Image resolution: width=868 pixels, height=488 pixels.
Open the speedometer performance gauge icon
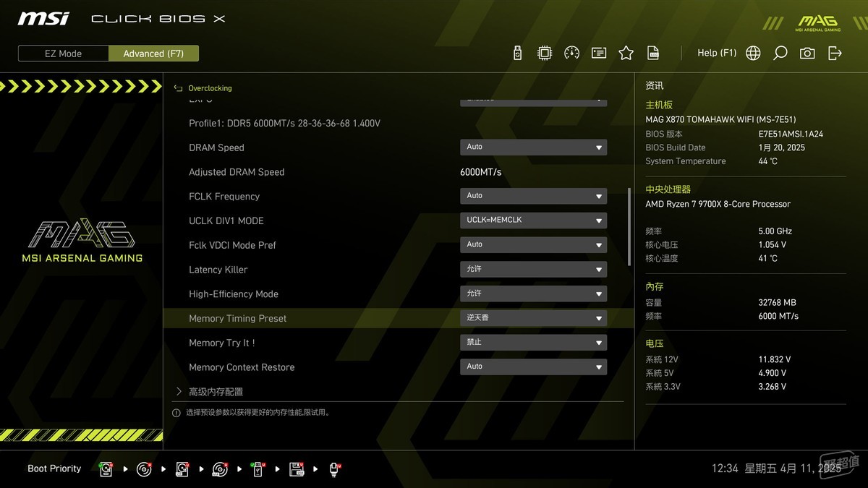click(x=571, y=53)
